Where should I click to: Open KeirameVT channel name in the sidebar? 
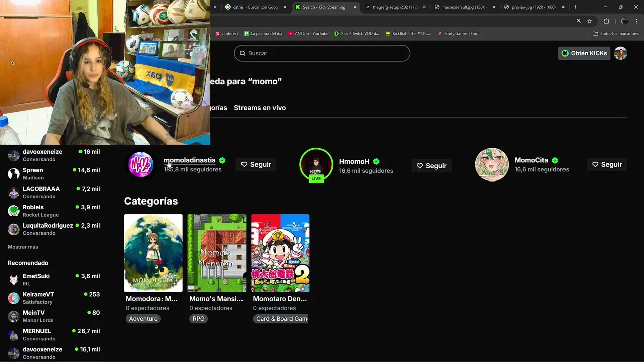[x=38, y=294]
